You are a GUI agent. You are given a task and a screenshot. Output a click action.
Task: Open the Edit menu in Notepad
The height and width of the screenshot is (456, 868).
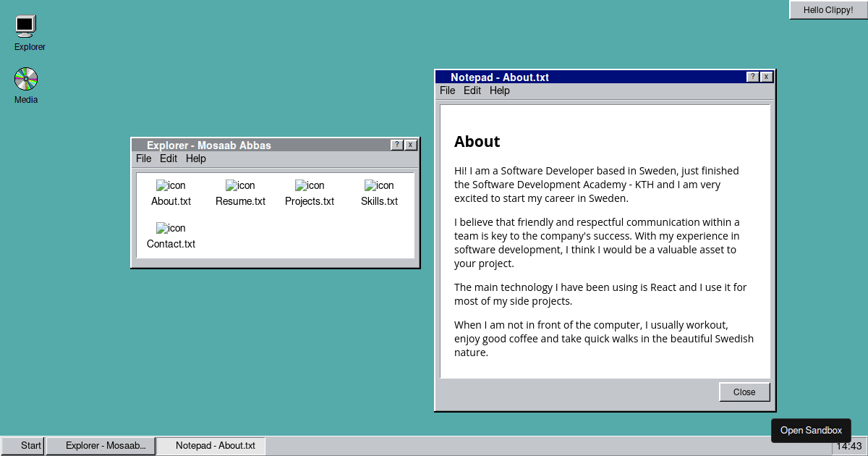coord(472,90)
